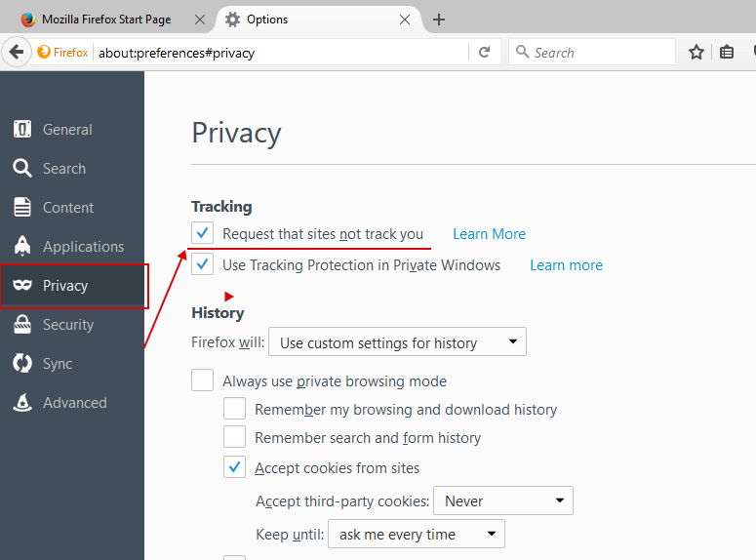The width and height of the screenshot is (756, 560).
Task: Enable Always use private browsing mode
Action: pos(203,380)
